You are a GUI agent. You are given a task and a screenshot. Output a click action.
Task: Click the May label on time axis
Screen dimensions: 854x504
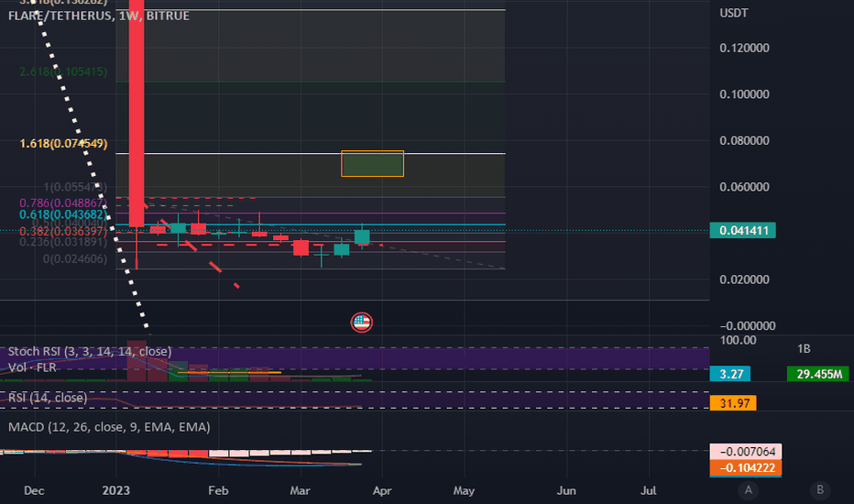464,490
